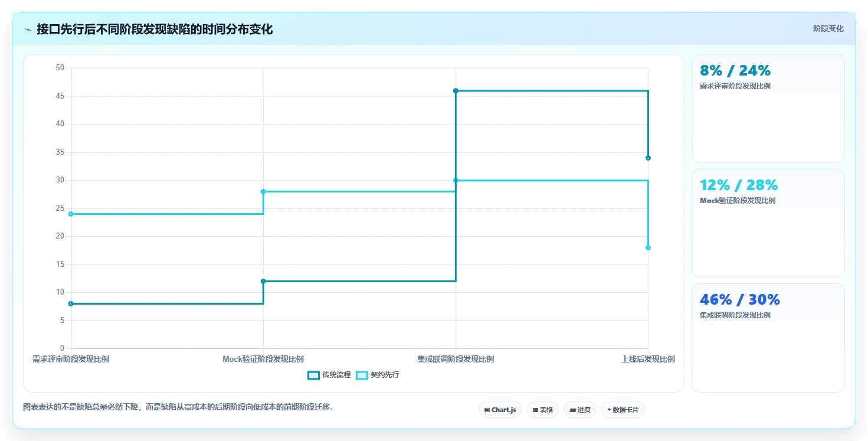Click the x-axis label 需求评审阶段发现比例

coord(71,359)
